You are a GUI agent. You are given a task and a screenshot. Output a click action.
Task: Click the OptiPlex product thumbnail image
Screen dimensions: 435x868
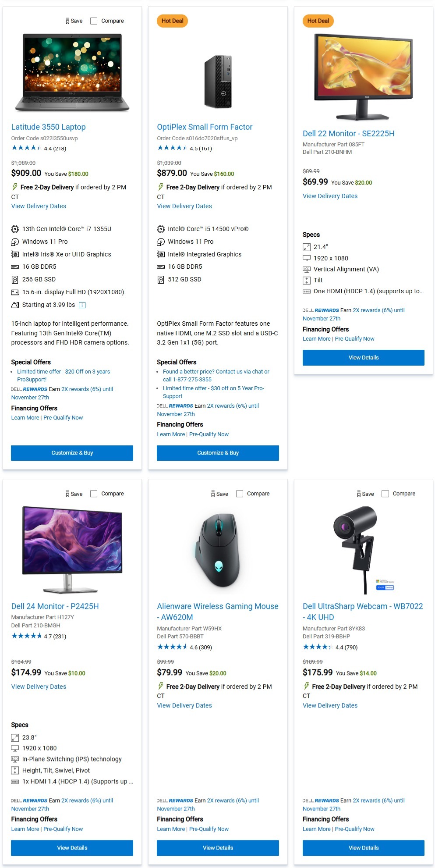tap(217, 81)
